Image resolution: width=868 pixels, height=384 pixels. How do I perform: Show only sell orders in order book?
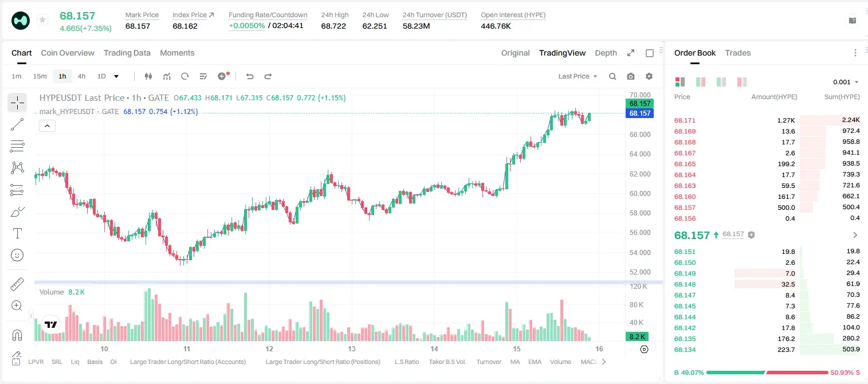pyautogui.click(x=742, y=82)
